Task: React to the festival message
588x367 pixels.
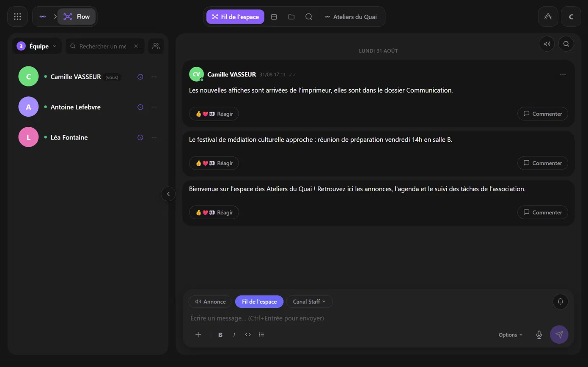Action: [x=214, y=163]
